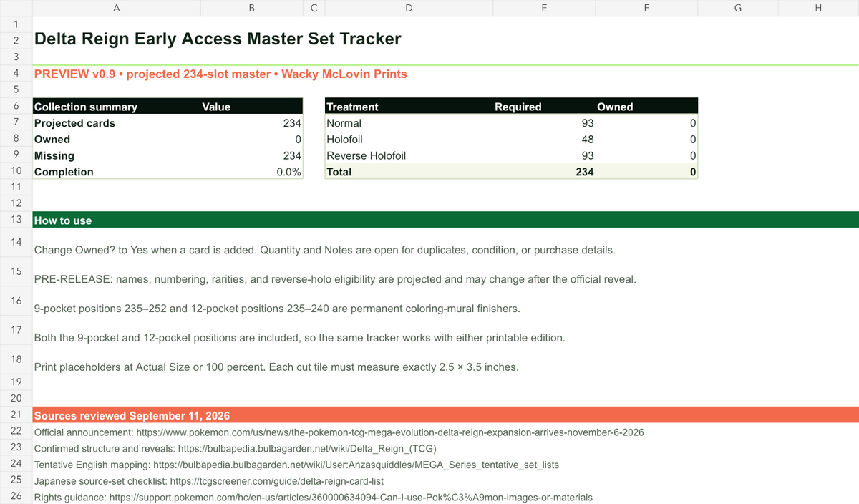Select the 0.0% completion cell

(252, 172)
